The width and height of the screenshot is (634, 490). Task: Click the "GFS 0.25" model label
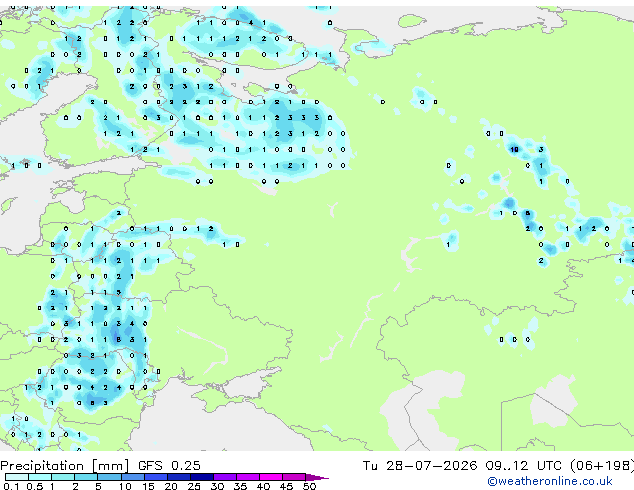pos(169,466)
